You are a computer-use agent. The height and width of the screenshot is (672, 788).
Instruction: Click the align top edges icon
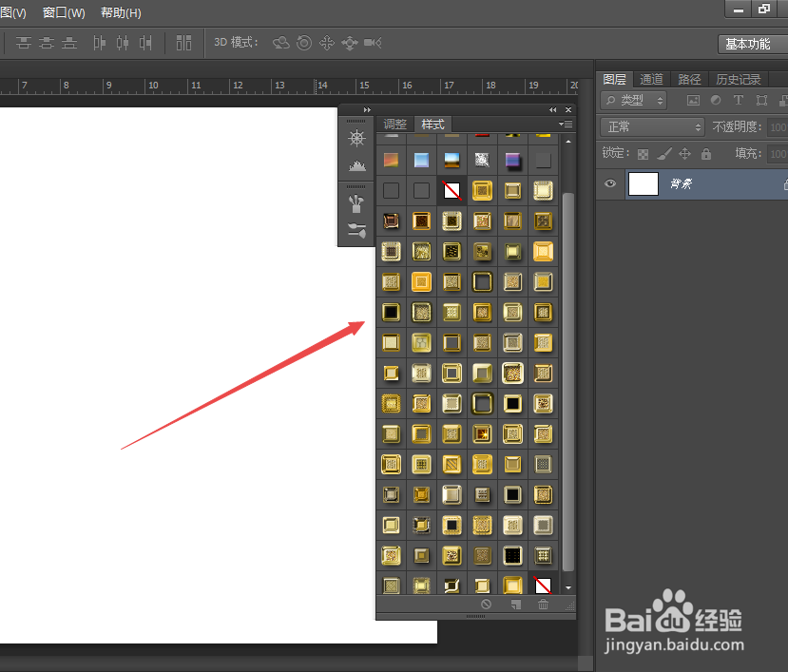click(x=23, y=43)
